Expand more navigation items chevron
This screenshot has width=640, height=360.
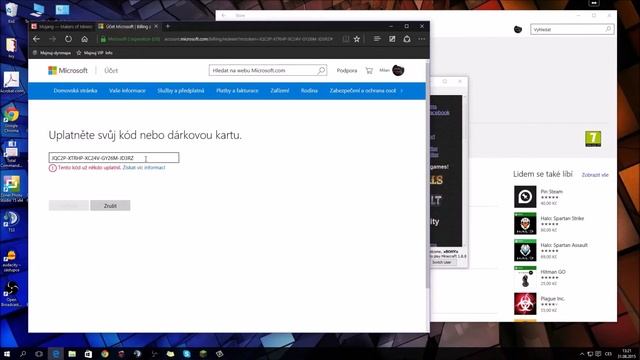402,91
